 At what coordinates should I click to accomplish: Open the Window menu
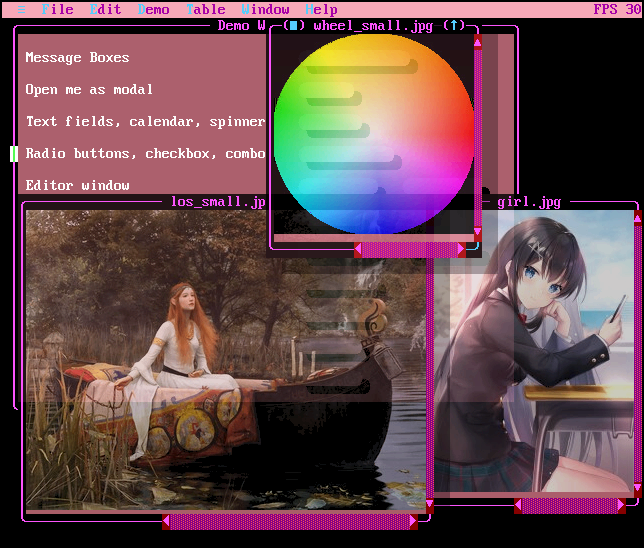pos(265,9)
